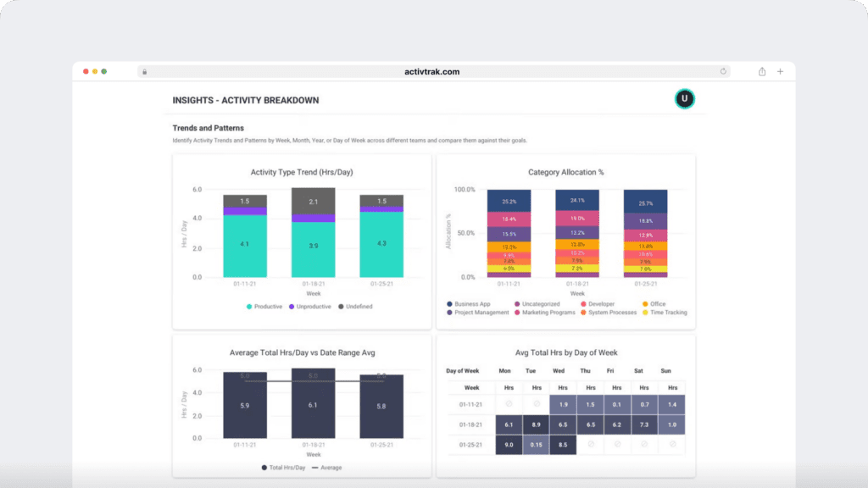Image resolution: width=868 pixels, height=488 pixels.
Task: Click the page refresh icon in the browser
Action: click(x=722, y=71)
